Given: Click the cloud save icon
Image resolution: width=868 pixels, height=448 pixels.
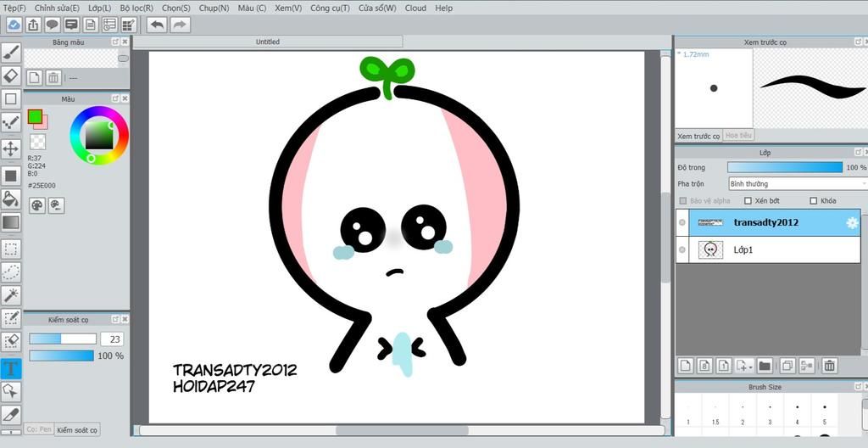Looking at the screenshot, I should (x=14, y=25).
